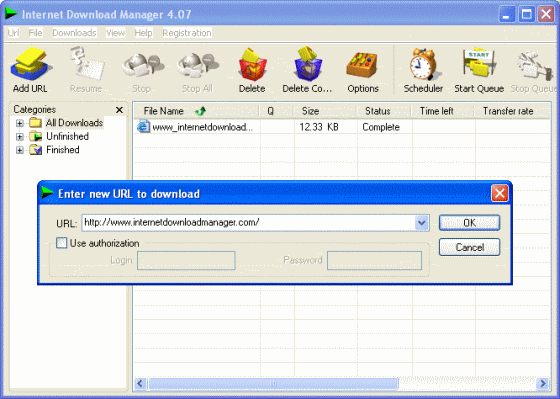Open the URL history dropdown arrow
This screenshot has width=560, height=399.
pos(422,223)
